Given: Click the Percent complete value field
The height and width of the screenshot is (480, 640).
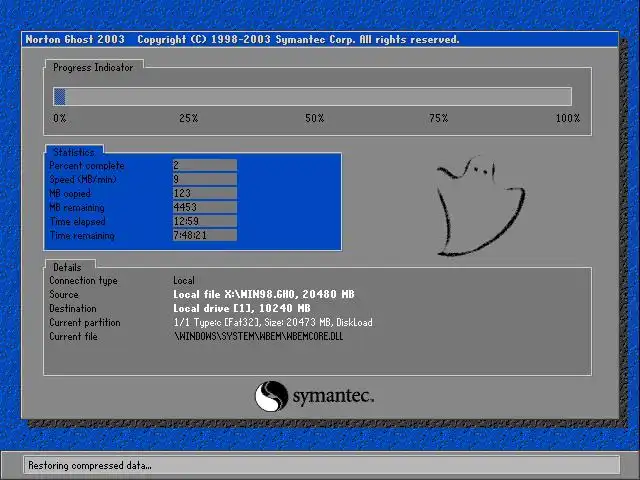Looking at the screenshot, I should pos(204,165).
